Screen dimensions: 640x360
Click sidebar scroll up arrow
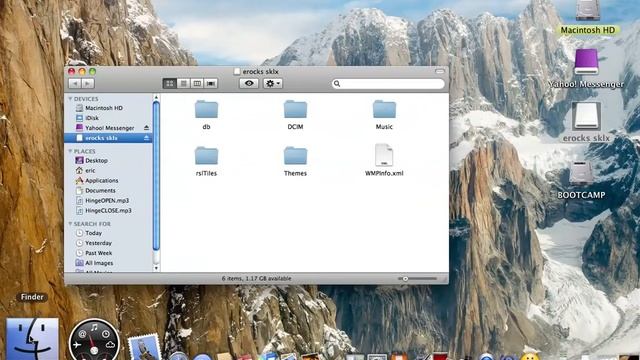click(x=156, y=97)
